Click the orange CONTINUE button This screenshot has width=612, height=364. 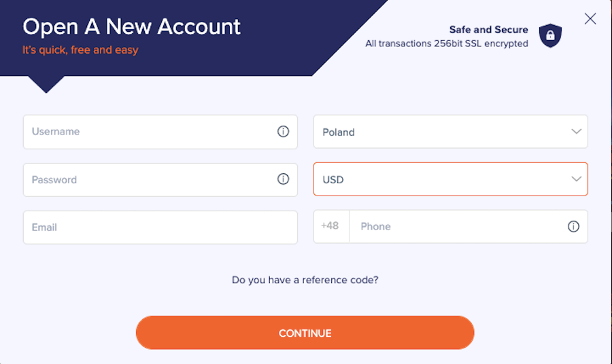tap(305, 333)
